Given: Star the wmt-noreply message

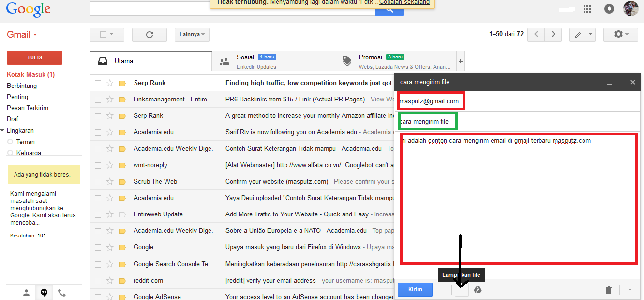Looking at the screenshot, I should click(110, 165).
